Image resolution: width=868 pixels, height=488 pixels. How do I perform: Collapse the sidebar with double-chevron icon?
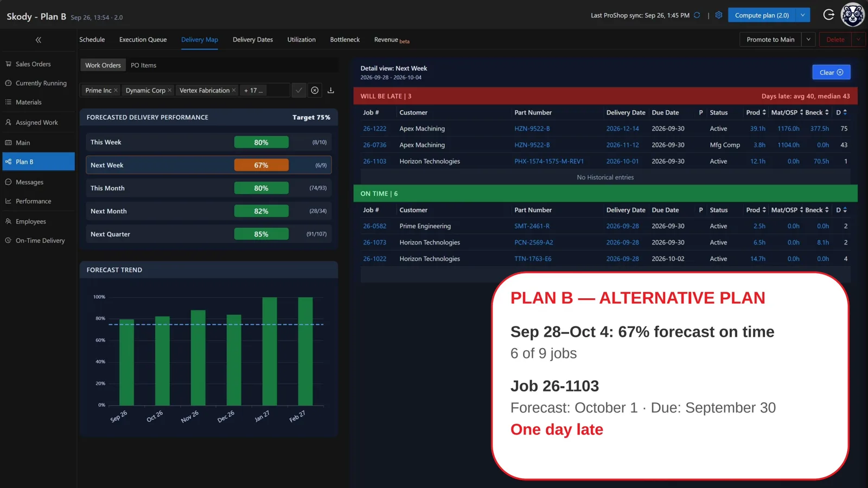click(x=38, y=40)
